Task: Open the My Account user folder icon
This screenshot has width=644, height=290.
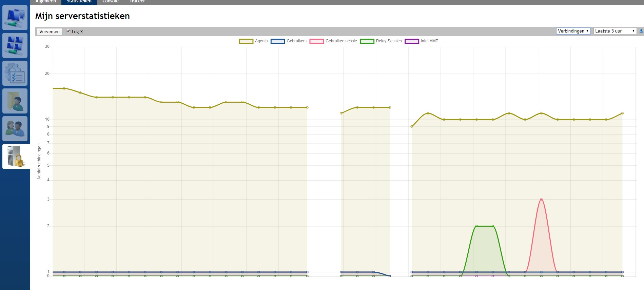Action: point(15,101)
